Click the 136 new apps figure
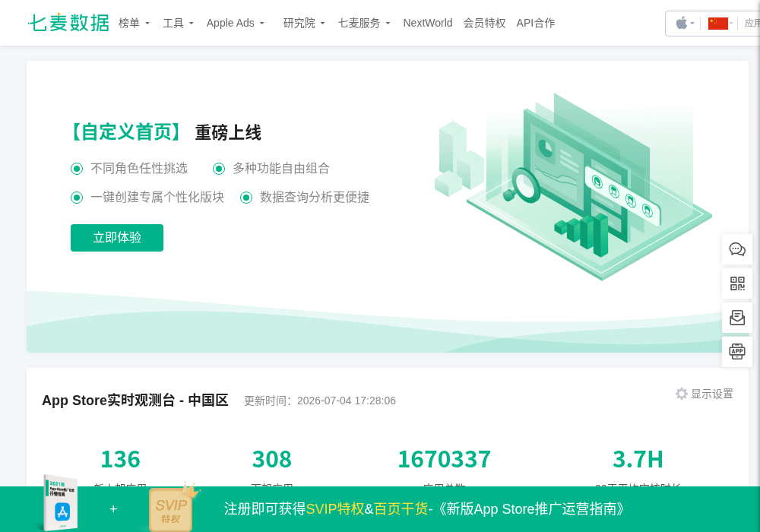 [x=120, y=459]
